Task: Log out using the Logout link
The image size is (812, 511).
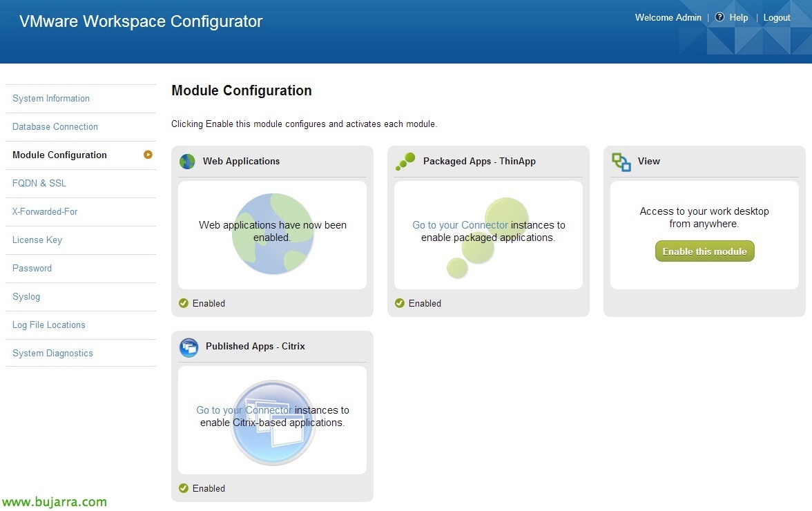Action: click(x=777, y=17)
